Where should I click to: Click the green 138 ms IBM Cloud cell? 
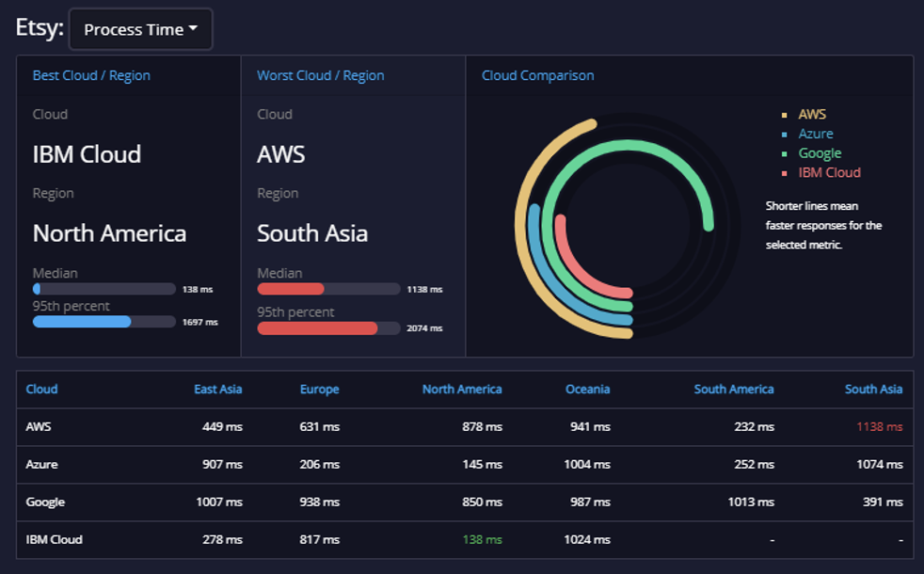(482, 540)
